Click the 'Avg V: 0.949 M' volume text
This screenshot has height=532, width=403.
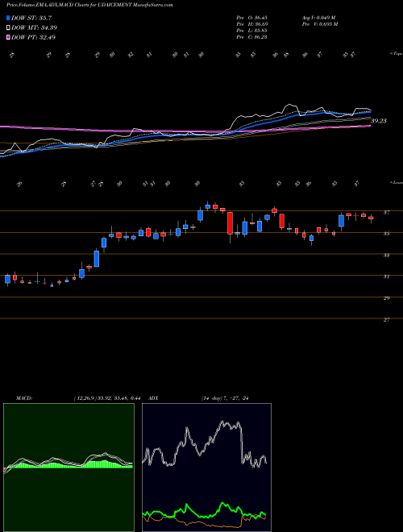point(320,17)
